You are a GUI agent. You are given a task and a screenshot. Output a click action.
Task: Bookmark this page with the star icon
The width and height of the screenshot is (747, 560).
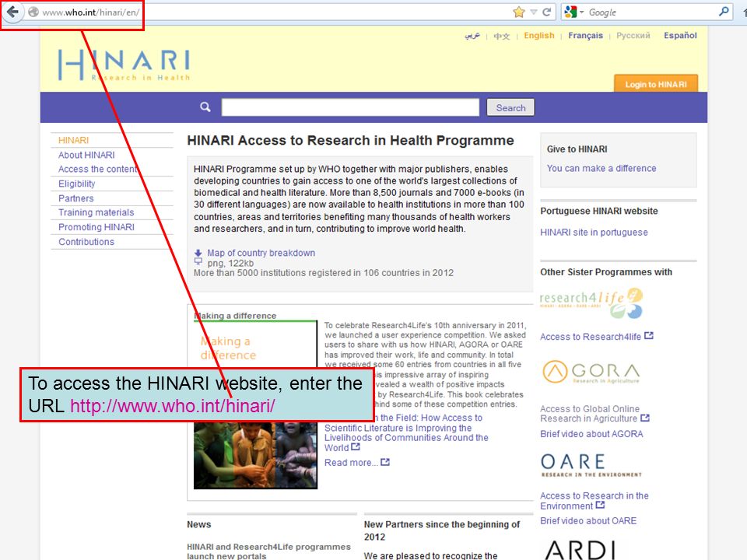(x=519, y=12)
